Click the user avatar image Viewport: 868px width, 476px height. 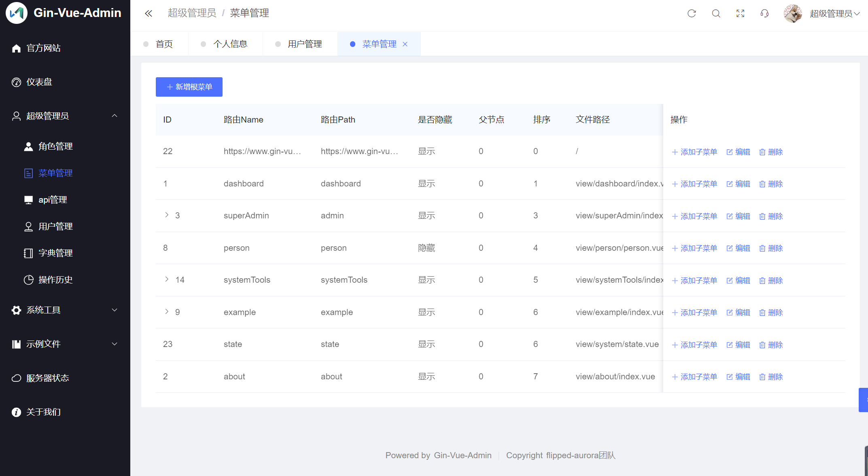[793, 13]
